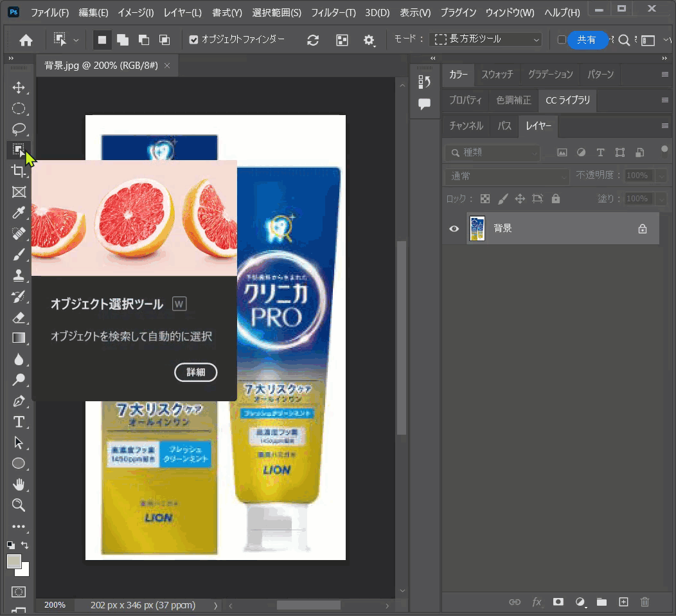Click the 詳細 button in tooltip
Image resolution: width=676 pixels, height=616 pixels.
(196, 372)
